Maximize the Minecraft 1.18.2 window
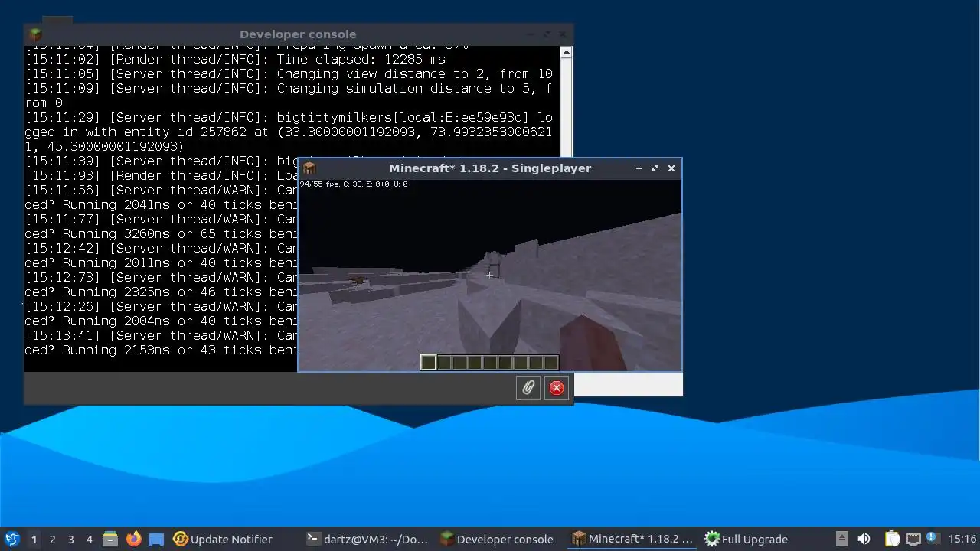 coord(655,168)
